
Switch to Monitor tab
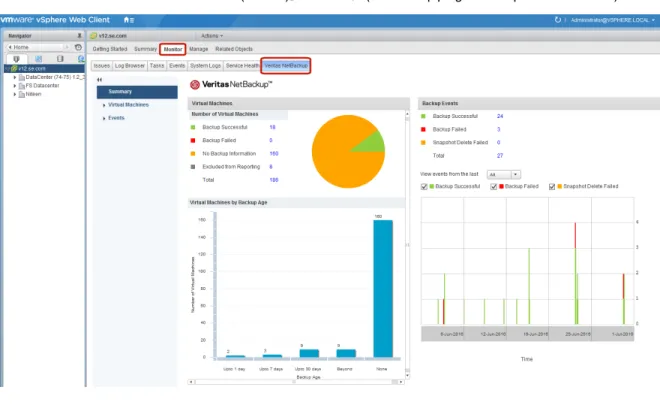click(173, 49)
